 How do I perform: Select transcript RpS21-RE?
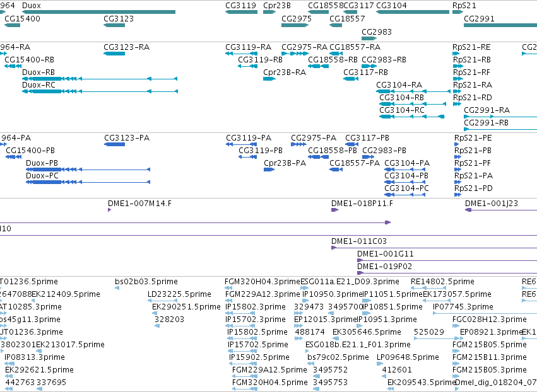coord(471,47)
